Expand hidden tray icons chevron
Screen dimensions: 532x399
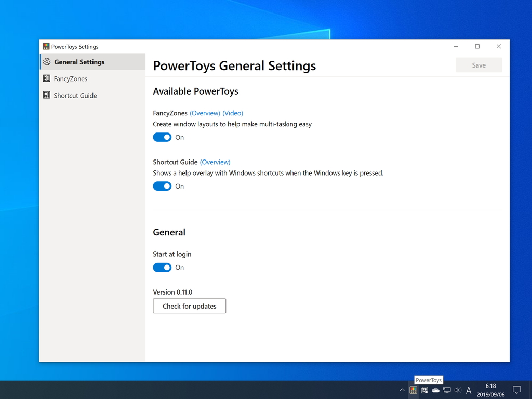pyautogui.click(x=402, y=390)
